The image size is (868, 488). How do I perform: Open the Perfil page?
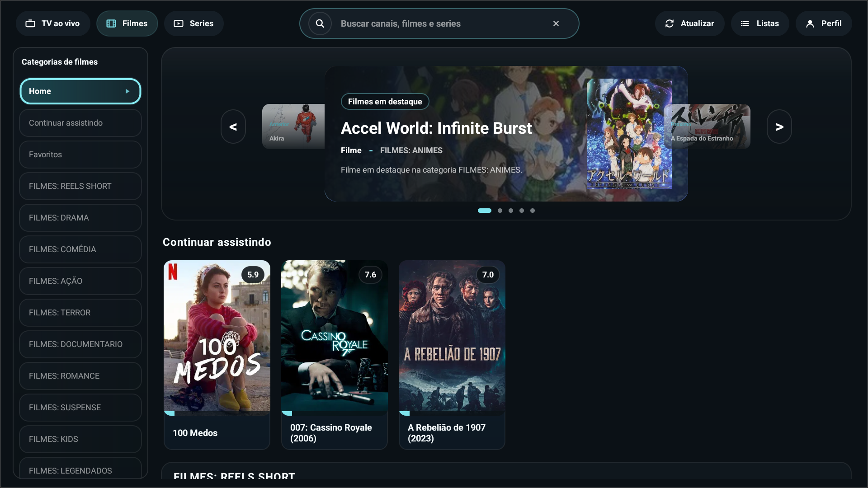824,23
